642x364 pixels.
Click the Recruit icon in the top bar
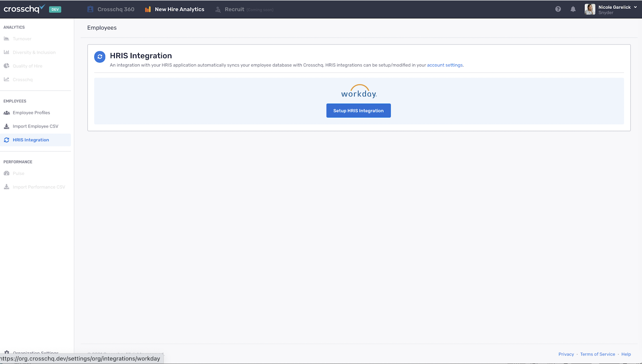(x=218, y=9)
